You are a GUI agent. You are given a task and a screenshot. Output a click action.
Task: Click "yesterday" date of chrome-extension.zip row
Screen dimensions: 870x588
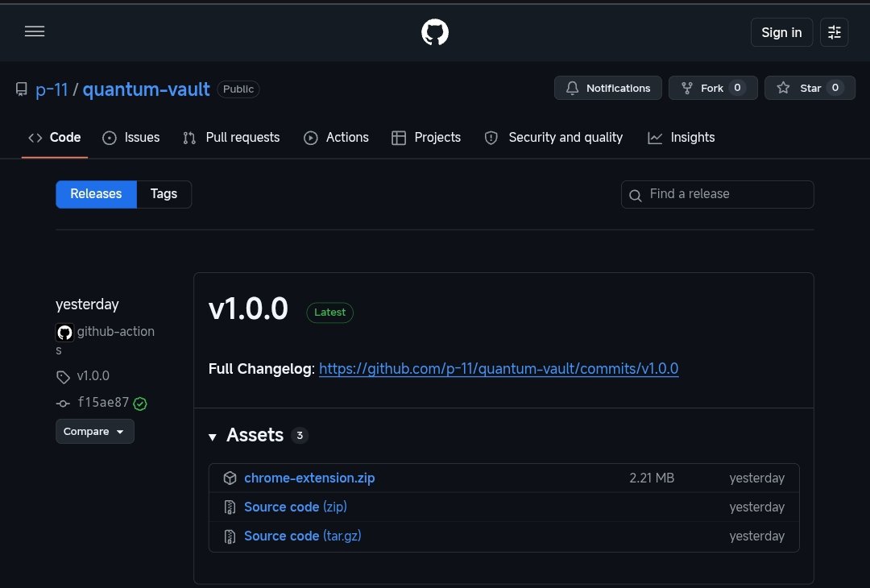(756, 478)
